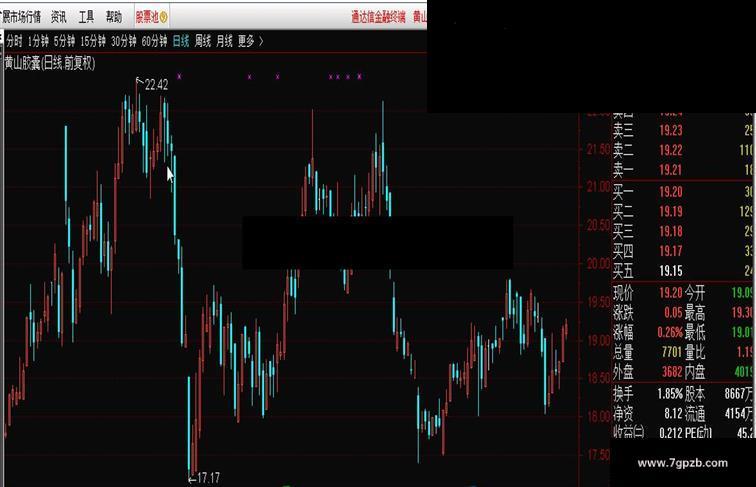Image resolution: width=756 pixels, height=487 pixels.
Task: Click the 买三 bid price 19.18
Action: click(x=671, y=231)
